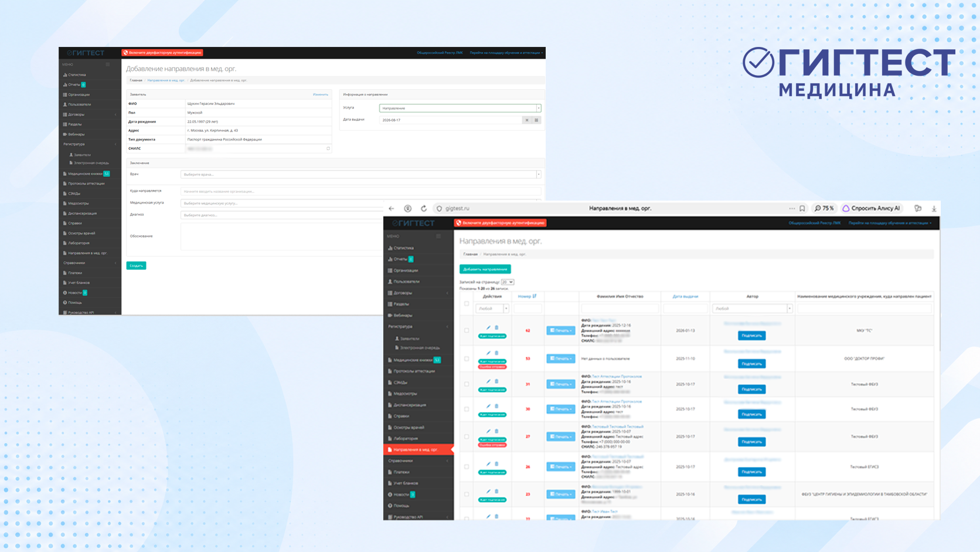The height and width of the screenshot is (552, 980).
Task: Click the 75% zoom indicator in the browser bar
Action: click(x=824, y=208)
